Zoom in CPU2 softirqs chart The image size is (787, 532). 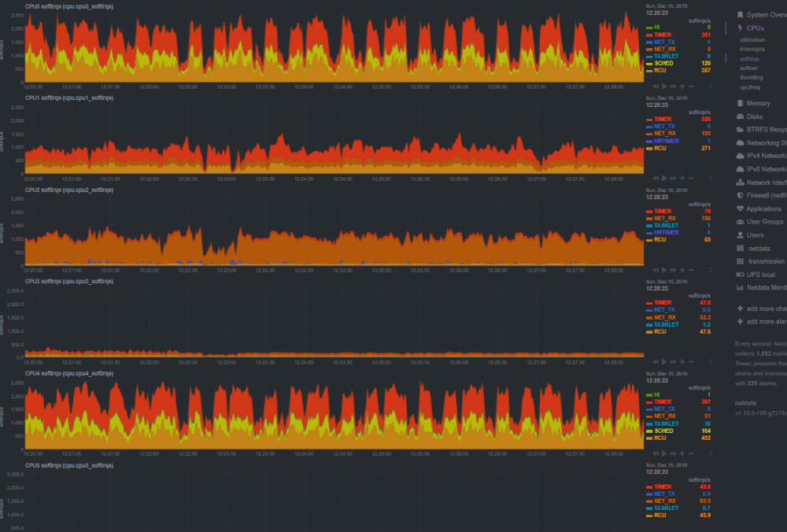682,270
